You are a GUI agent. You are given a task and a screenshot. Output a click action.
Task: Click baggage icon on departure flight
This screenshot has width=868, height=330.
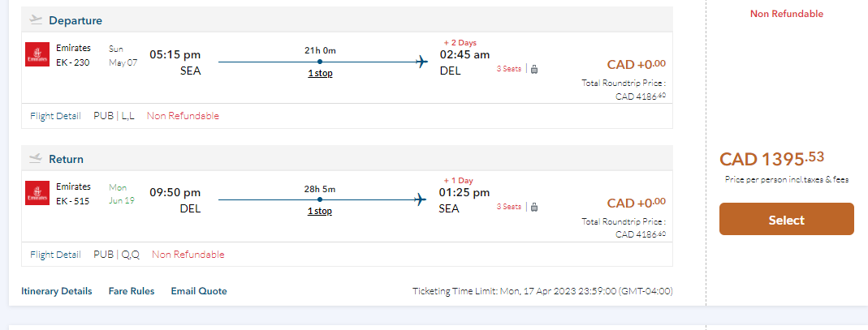[534, 69]
